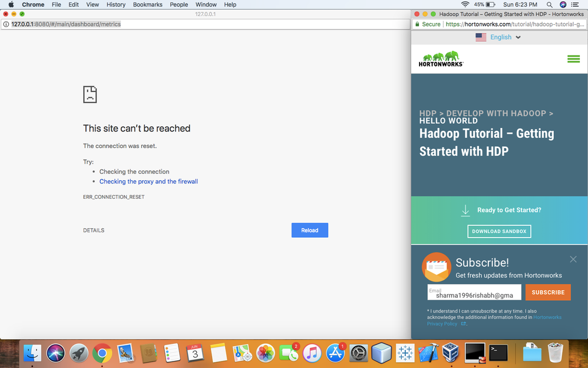Expand the English language dropdown
588x368 pixels.
506,37
